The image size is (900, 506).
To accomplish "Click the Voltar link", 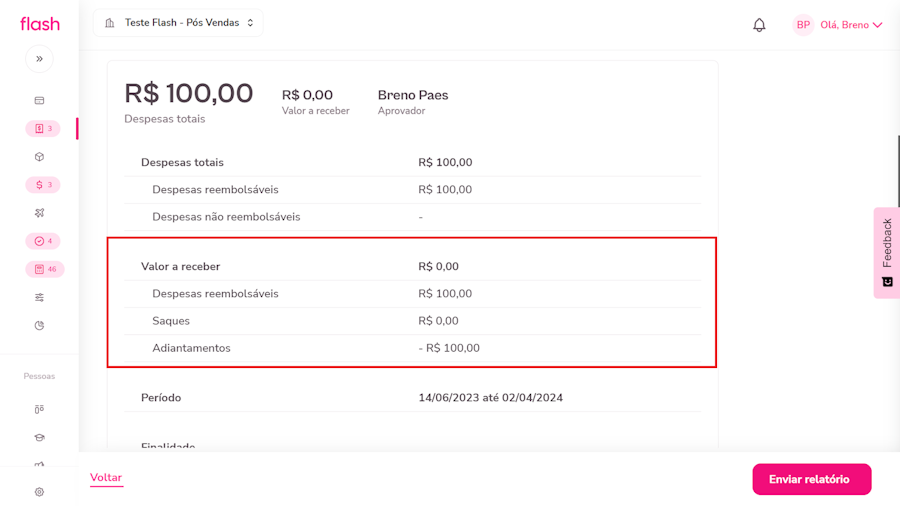I will (x=106, y=478).
